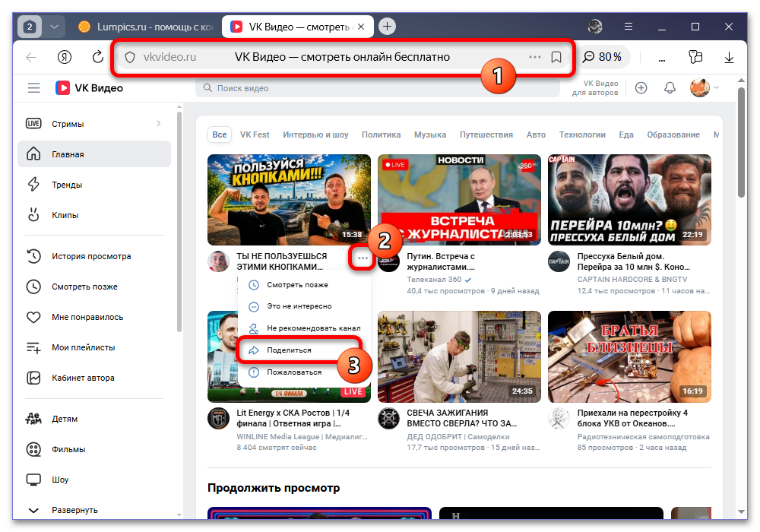The width and height of the screenshot is (760, 532).
Task: Open Мои плейлисты
Action: pyautogui.click(x=94, y=347)
